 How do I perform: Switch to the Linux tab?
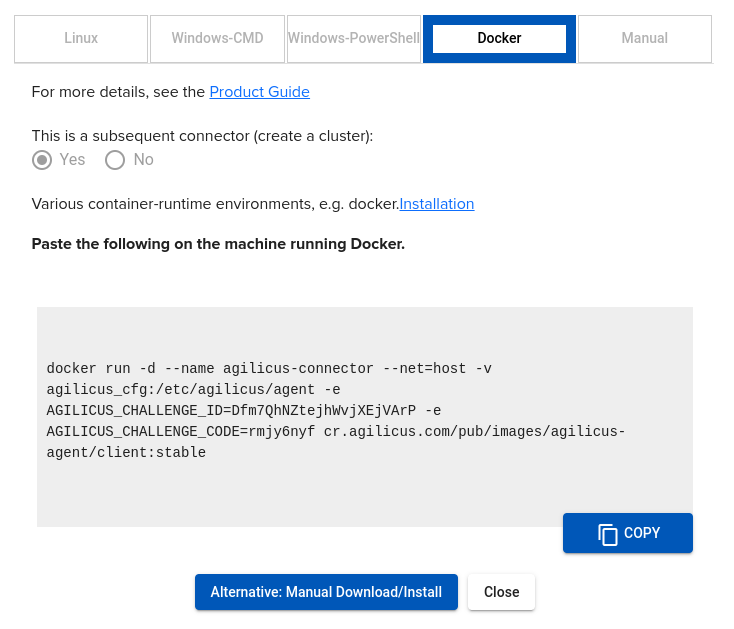tap(81, 38)
